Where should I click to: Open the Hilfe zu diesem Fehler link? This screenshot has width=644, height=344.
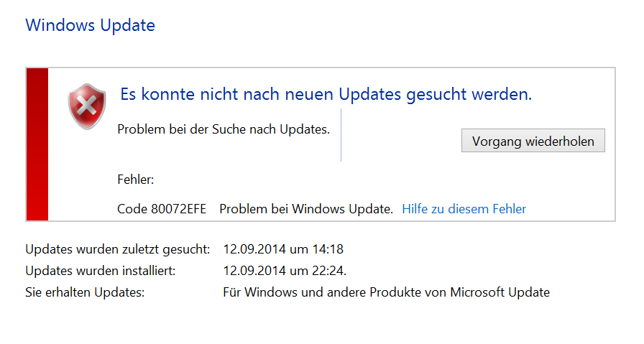(464, 209)
